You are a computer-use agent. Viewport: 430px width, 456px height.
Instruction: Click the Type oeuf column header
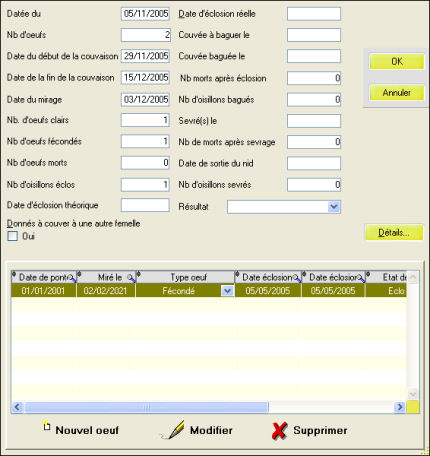[186, 277]
